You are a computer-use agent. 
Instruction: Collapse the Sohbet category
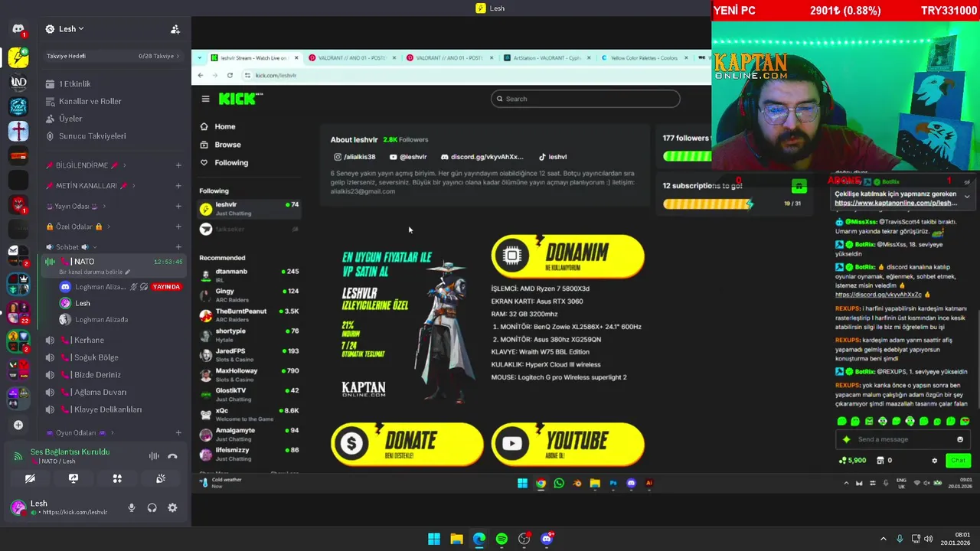[71, 247]
